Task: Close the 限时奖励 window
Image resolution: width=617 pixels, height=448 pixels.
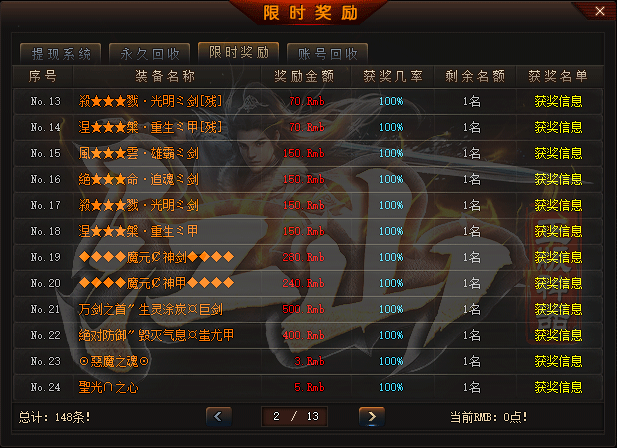Action: click(x=599, y=11)
